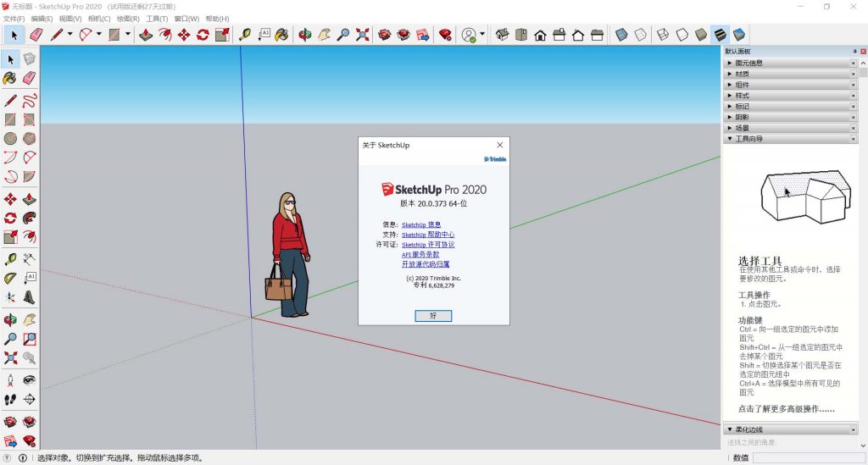Screen dimensions: 868x465
Task: Enable Shaded With Textures style
Action: coord(720,35)
